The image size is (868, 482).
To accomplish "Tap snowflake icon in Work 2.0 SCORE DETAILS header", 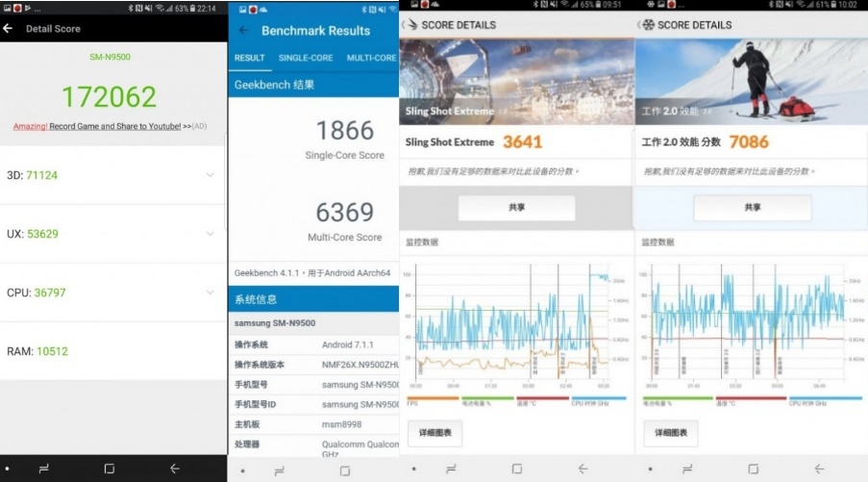I will [x=647, y=25].
